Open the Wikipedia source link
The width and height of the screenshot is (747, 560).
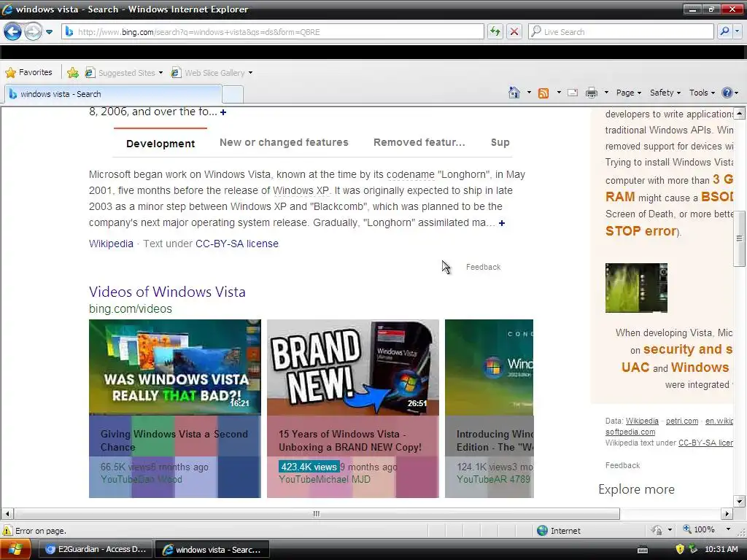(x=111, y=244)
